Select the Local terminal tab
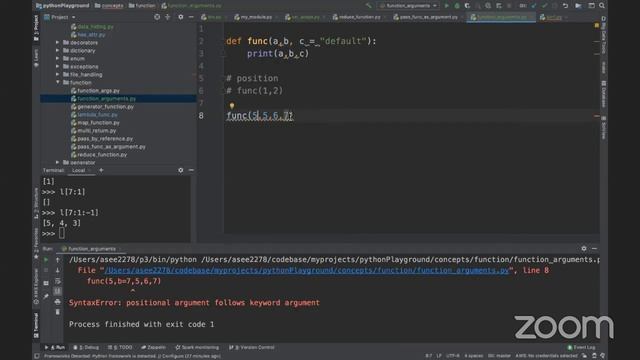Viewport: 640px width, 360px height. point(79,170)
